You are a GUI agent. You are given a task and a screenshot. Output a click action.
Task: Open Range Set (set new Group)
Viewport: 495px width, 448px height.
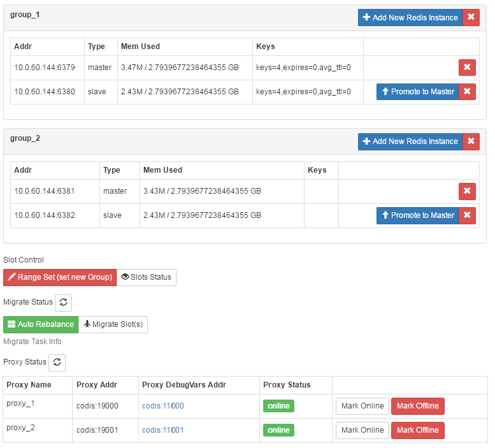60,277
